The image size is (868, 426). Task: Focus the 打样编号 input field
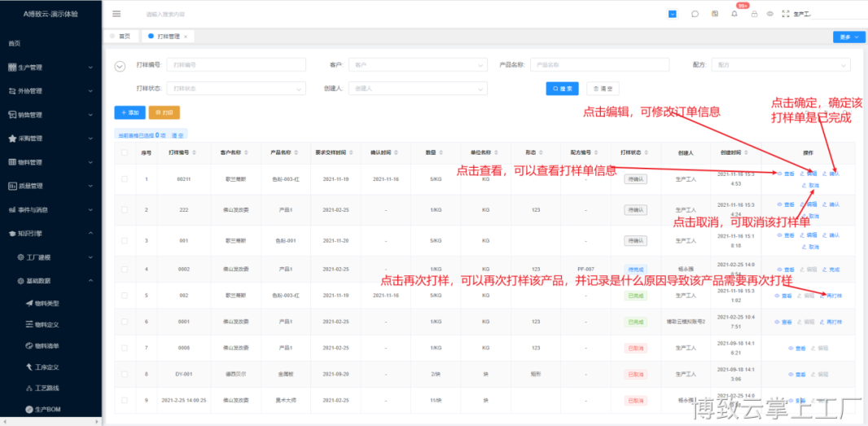tap(236, 65)
